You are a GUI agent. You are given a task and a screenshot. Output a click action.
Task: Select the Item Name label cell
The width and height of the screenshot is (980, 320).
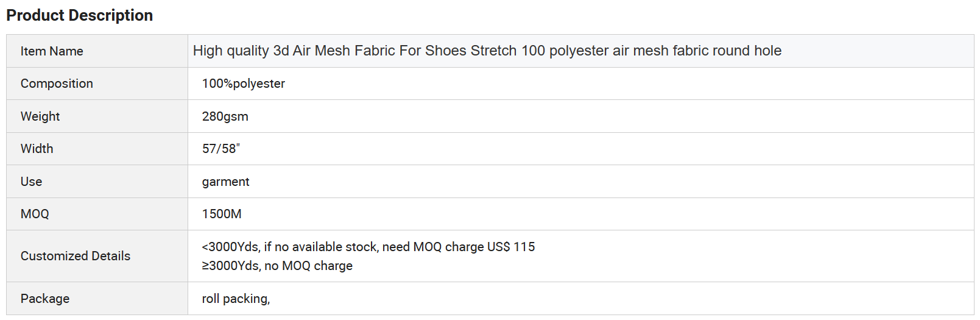[x=97, y=51]
